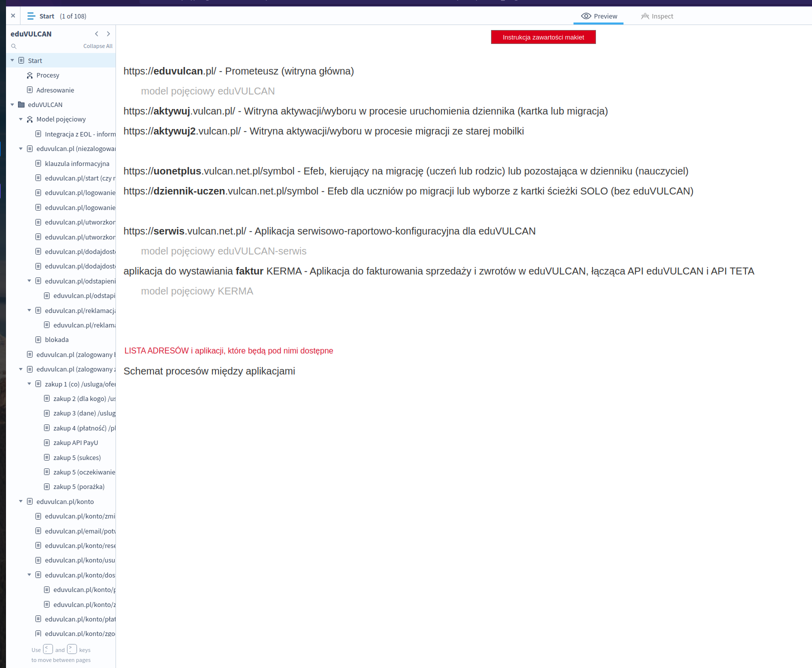Click the Procesy flow diagram icon

coord(29,75)
